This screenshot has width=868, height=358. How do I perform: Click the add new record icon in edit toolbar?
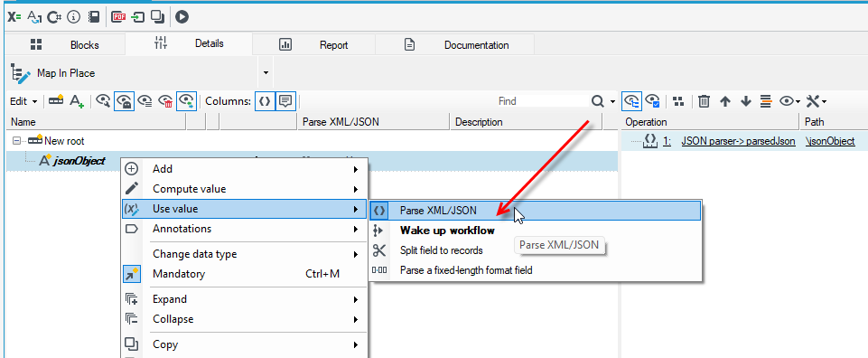56,101
